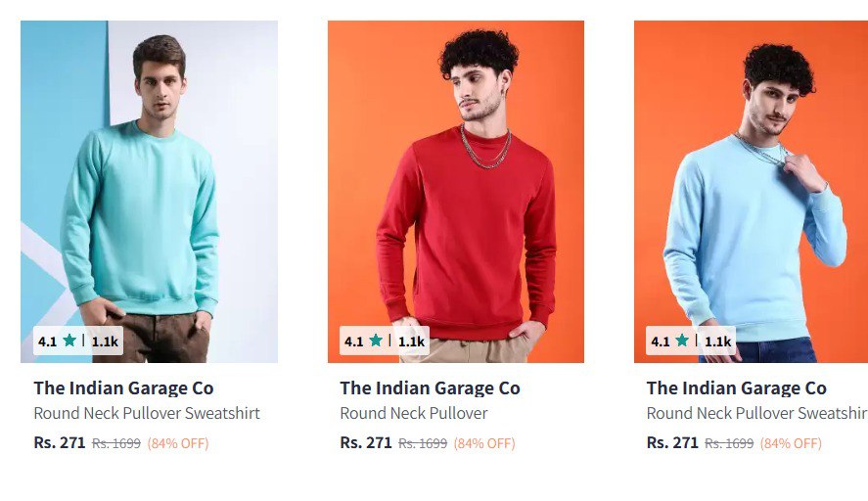Screen dimensions: 868x501
Task: Click the star icon on the teal sweatshirt rating
Action: click(x=69, y=340)
